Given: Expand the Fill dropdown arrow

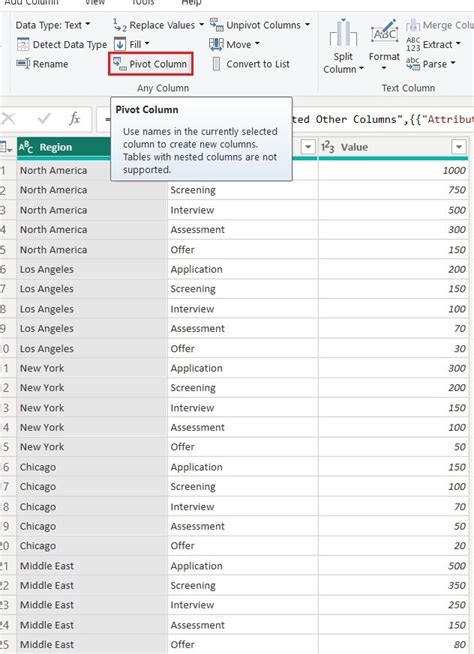Looking at the screenshot, I should click(147, 43).
